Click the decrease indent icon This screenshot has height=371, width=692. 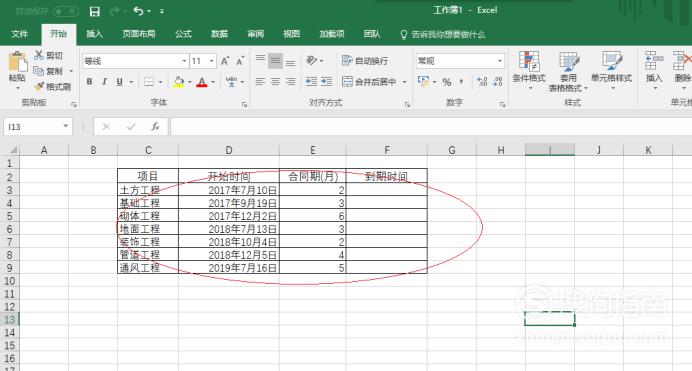tap(312, 82)
